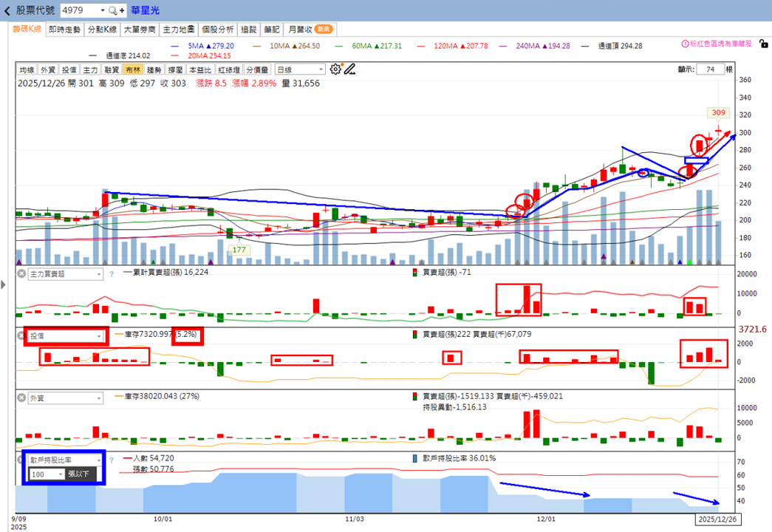Open the 筆記 tab

272,30
